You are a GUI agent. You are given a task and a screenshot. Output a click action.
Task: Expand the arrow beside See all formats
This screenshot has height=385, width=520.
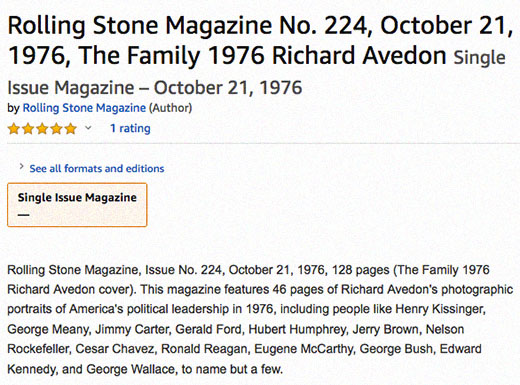pos(21,166)
